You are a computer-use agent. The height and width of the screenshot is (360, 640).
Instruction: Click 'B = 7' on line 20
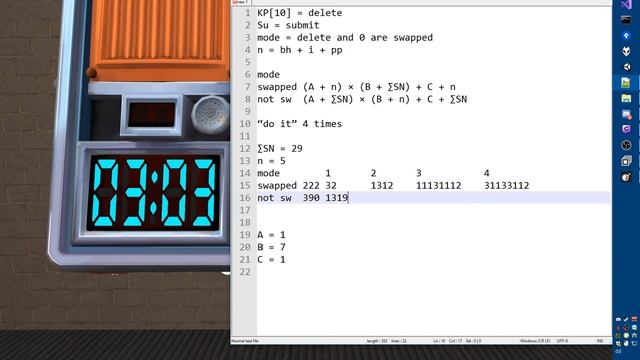pos(271,247)
